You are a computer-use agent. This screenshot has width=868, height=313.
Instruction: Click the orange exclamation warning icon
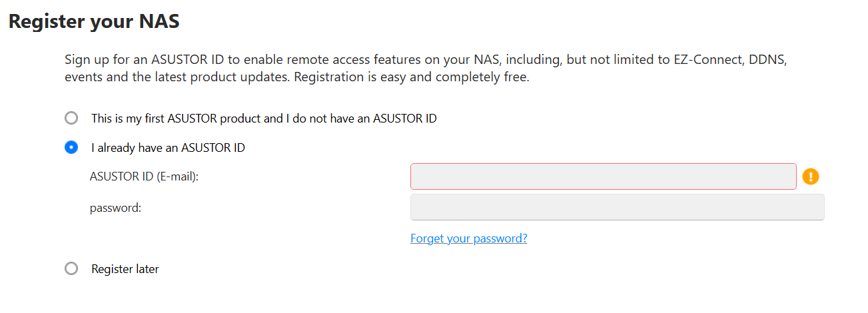pyautogui.click(x=810, y=176)
